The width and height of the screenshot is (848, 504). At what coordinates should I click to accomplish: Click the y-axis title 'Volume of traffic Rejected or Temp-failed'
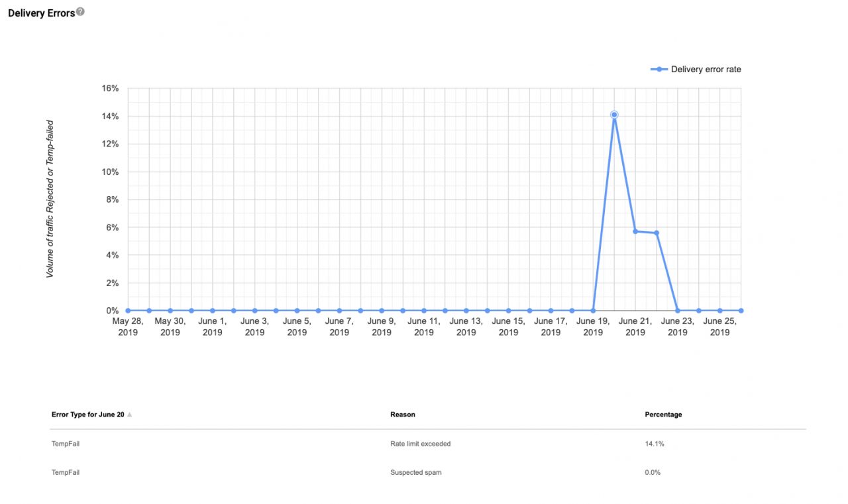coord(50,199)
